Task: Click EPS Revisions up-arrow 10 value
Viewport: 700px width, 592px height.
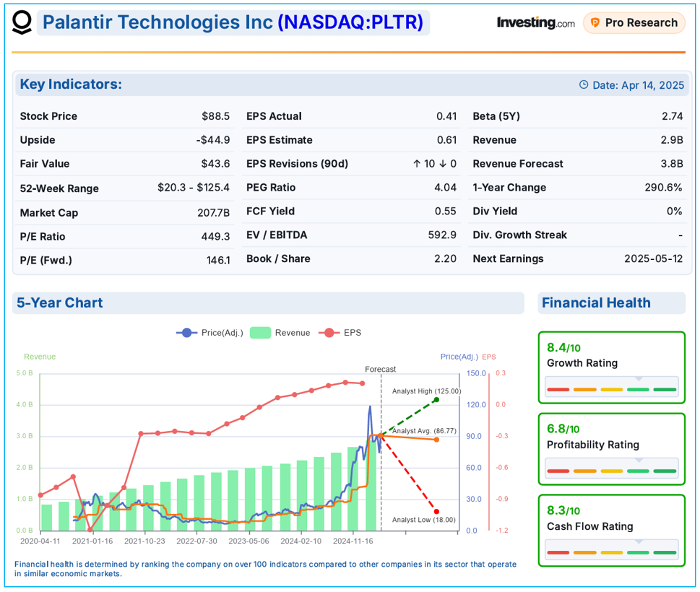Action: pyautogui.click(x=423, y=164)
